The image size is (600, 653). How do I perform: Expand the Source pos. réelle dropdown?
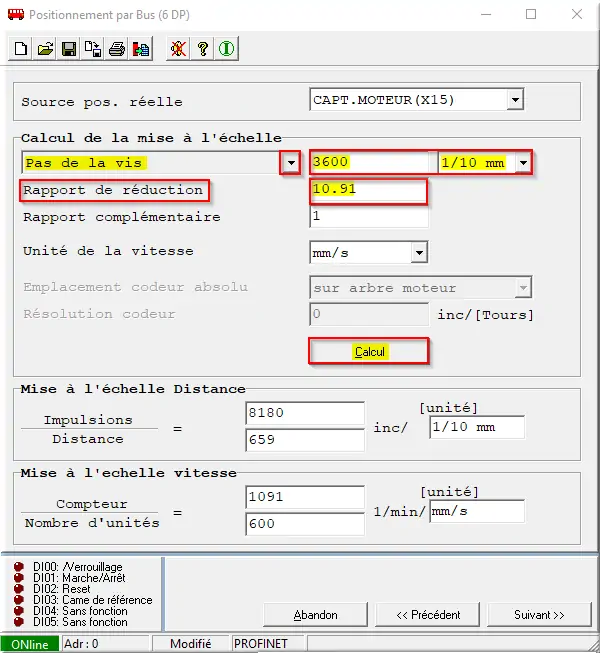[x=515, y=100]
